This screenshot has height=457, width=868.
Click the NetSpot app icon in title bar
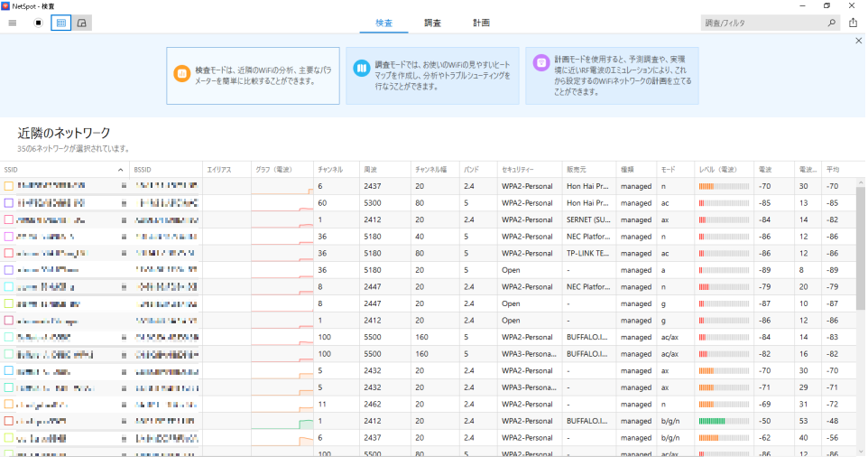pos(5,6)
